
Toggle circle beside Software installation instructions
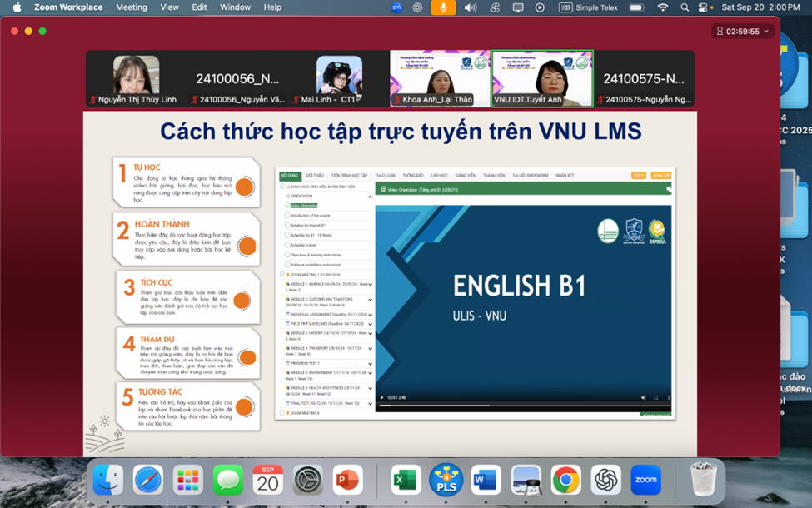[287, 265]
